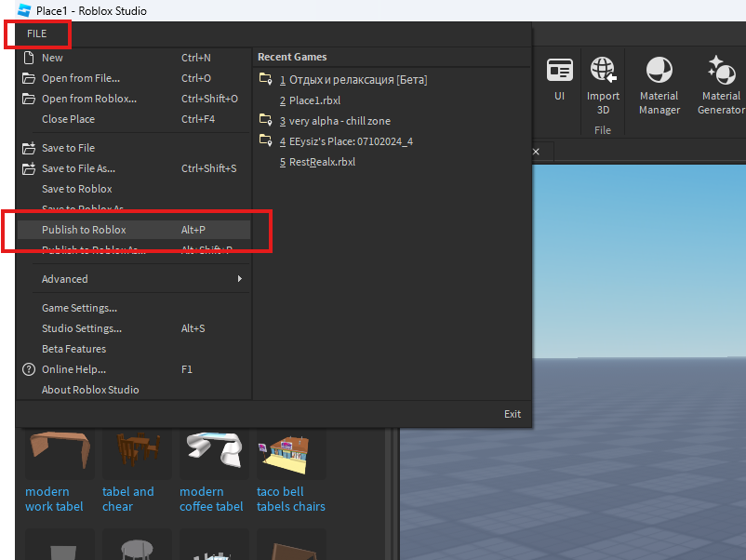746x560 pixels.
Task: Select the tabel and chear thumbnail
Action: pos(137,452)
